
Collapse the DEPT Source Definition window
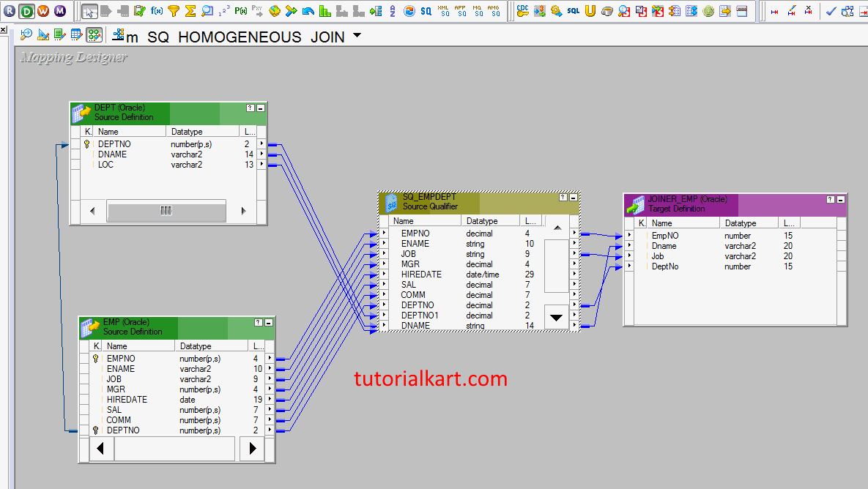pyautogui.click(x=259, y=108)
